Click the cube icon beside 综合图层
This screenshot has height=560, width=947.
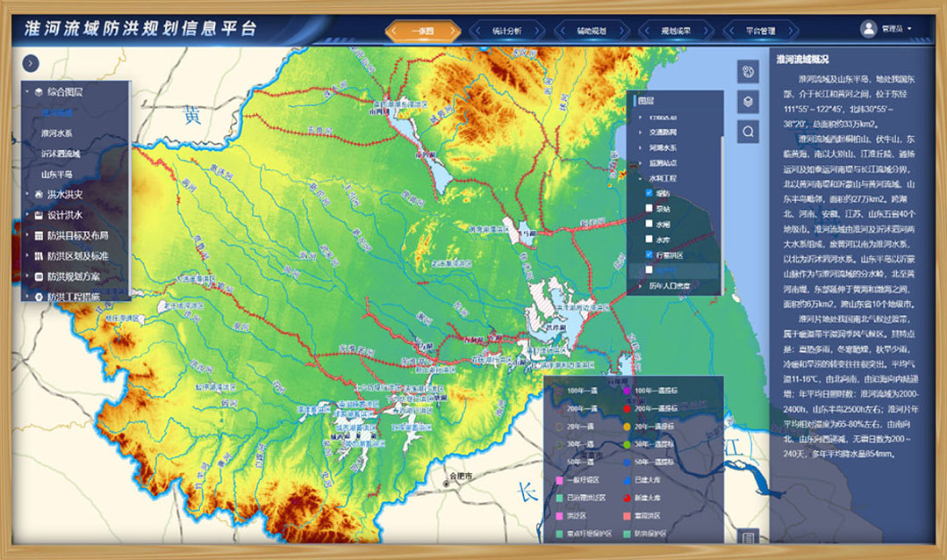point(39,92)
